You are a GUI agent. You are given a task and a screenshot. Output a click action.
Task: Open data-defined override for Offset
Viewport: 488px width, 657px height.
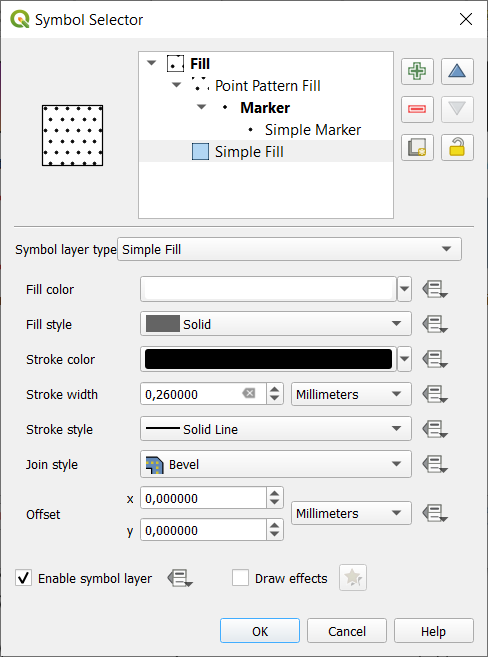point(435,513)
